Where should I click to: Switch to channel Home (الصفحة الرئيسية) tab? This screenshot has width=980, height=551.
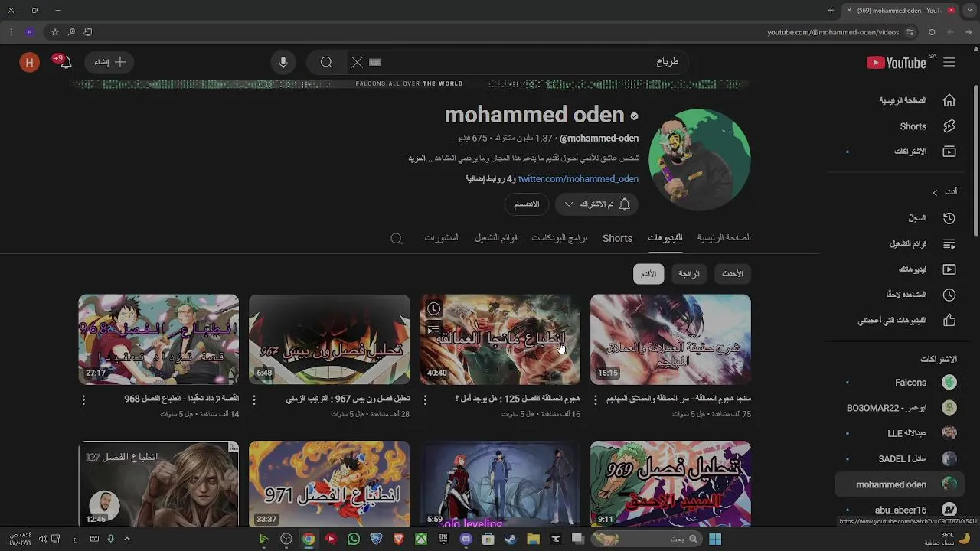point(724,238)
